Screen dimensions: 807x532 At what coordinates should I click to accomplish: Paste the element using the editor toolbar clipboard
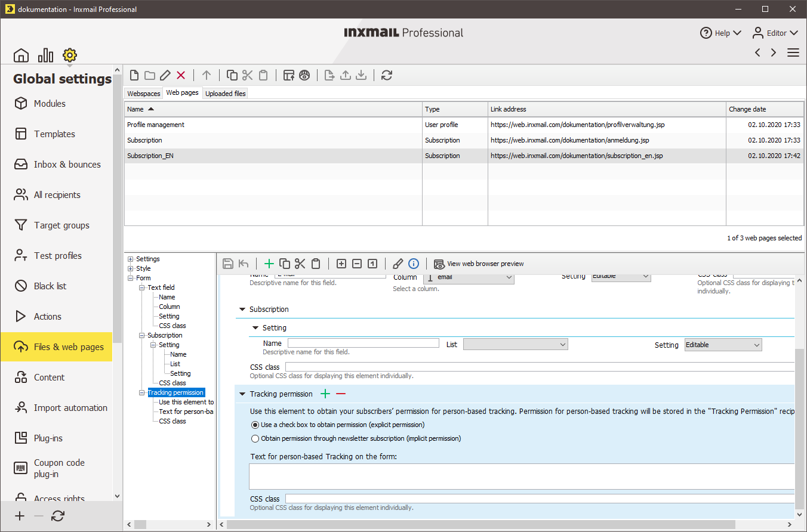[x=316, y=264]
